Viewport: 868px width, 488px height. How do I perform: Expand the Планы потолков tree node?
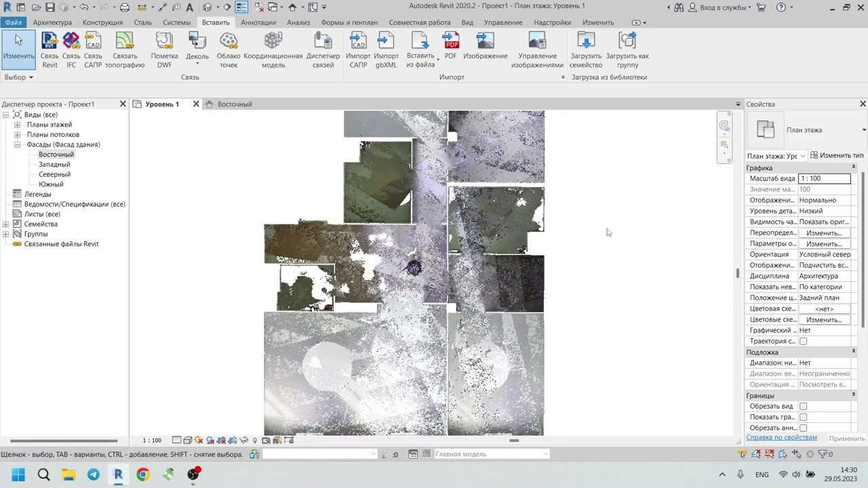pos(18,135)
